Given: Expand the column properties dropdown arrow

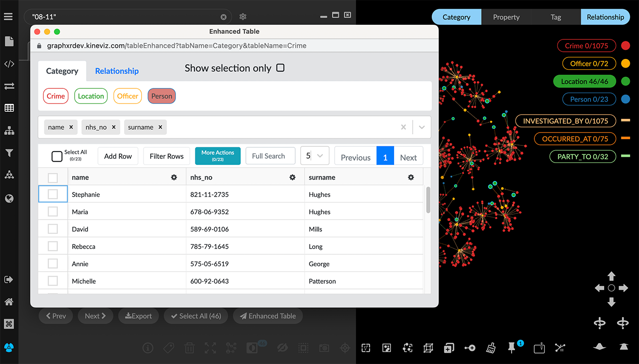Looking at the screenshot, I should [421, 127].
